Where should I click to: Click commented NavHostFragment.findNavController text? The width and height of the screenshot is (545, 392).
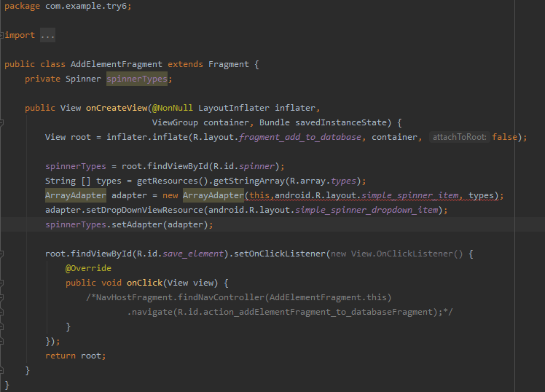180,298
